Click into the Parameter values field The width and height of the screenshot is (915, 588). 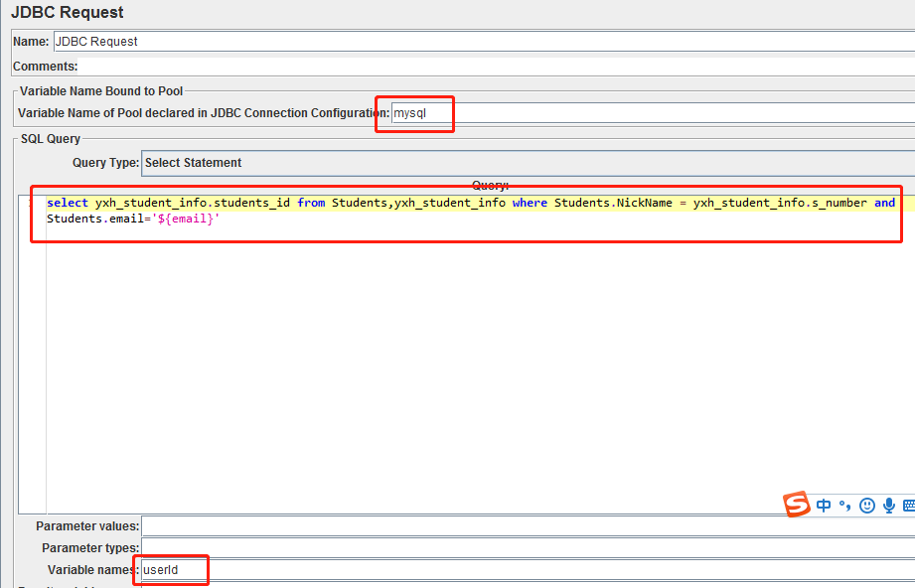[x=529, y=526]
